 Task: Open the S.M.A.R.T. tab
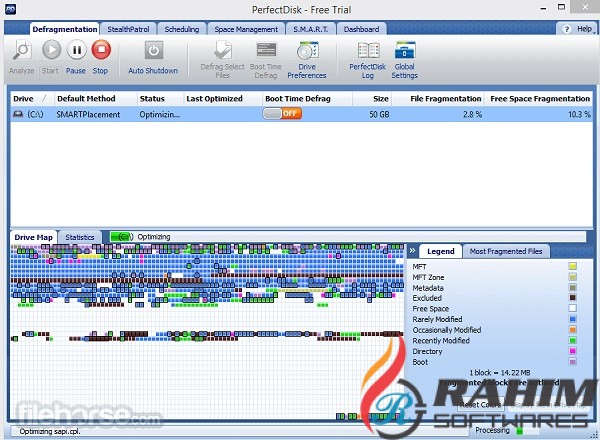pyautogui.click(x=310, y=29)
